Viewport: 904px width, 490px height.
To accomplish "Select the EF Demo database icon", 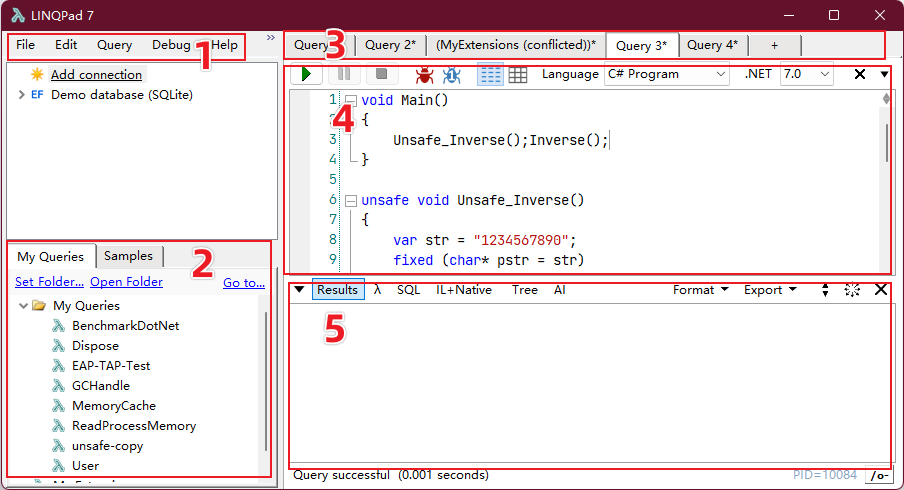I will click(37, 95).
